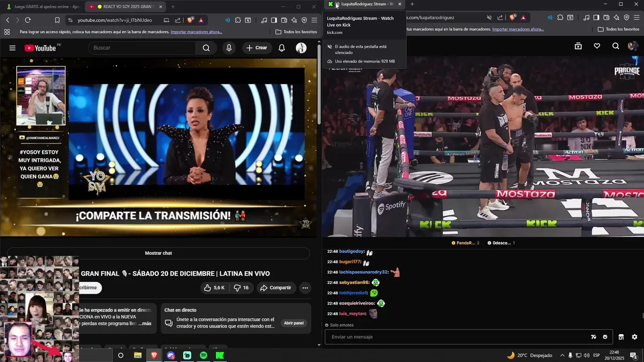
Task: Open Brave Wallet in the YouTube window
Action: [284, 20]
